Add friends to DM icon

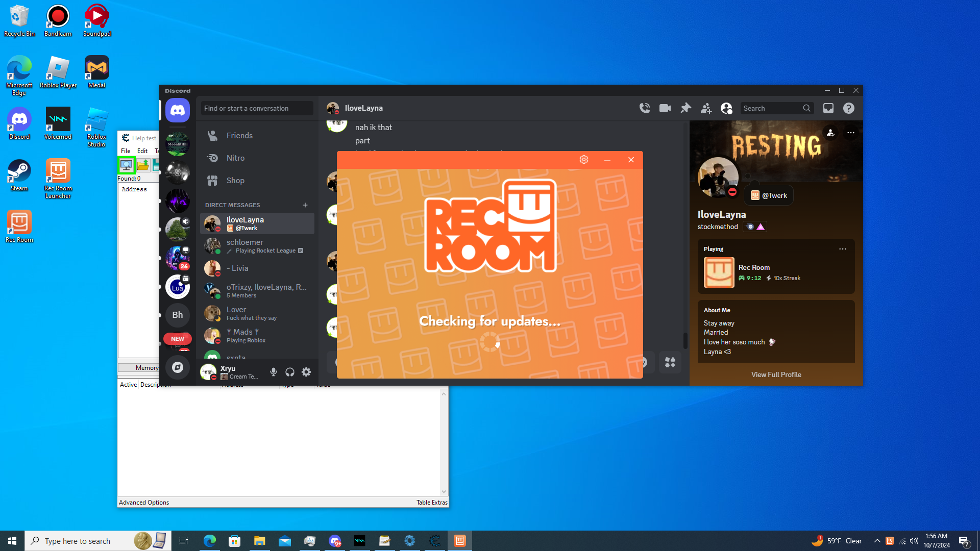(x=706, y=108)
